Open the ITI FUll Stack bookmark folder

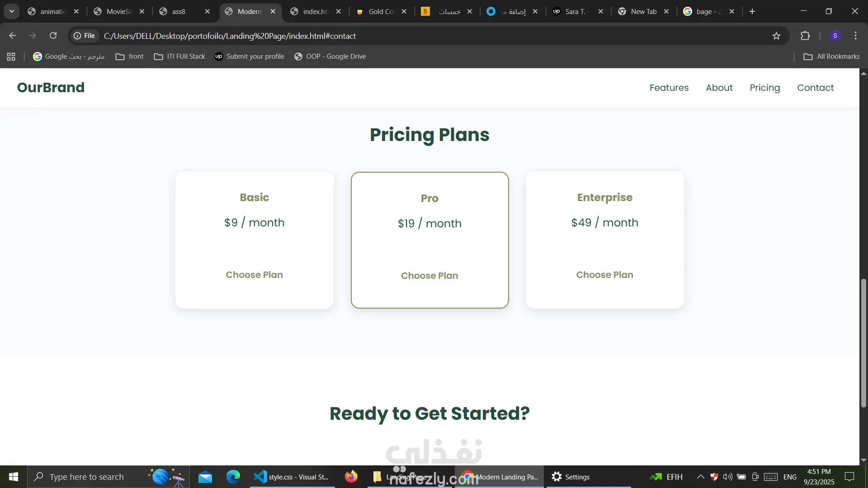click(x=179, y=56)
